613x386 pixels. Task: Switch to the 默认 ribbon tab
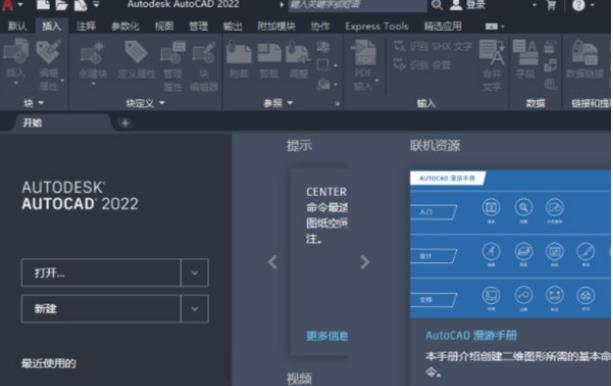17,26
